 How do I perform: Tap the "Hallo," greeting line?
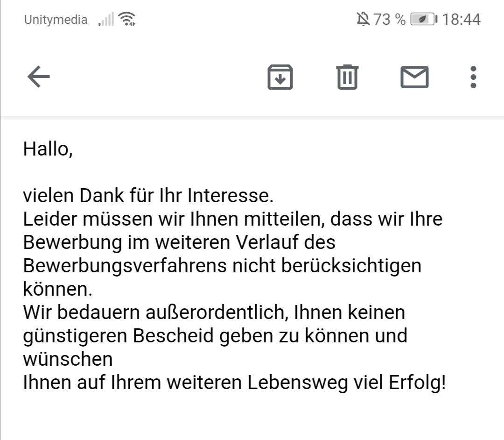[x=48, y=149]
